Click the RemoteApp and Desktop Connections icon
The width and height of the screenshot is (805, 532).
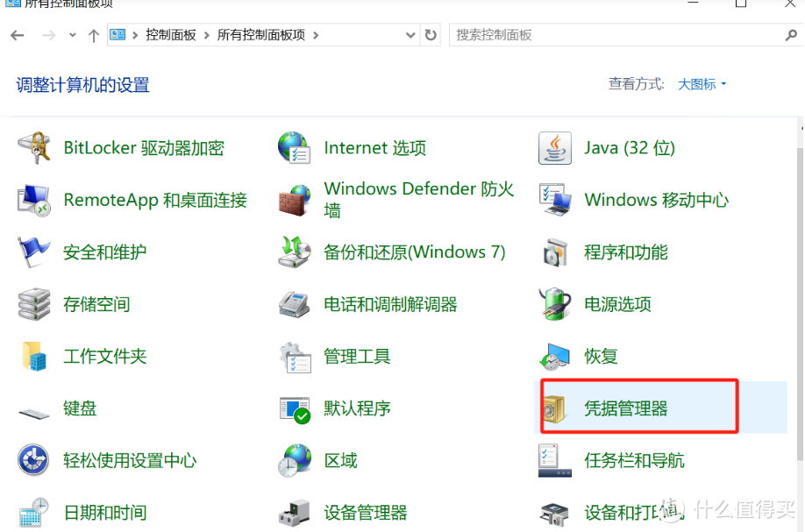pos(34,200)
